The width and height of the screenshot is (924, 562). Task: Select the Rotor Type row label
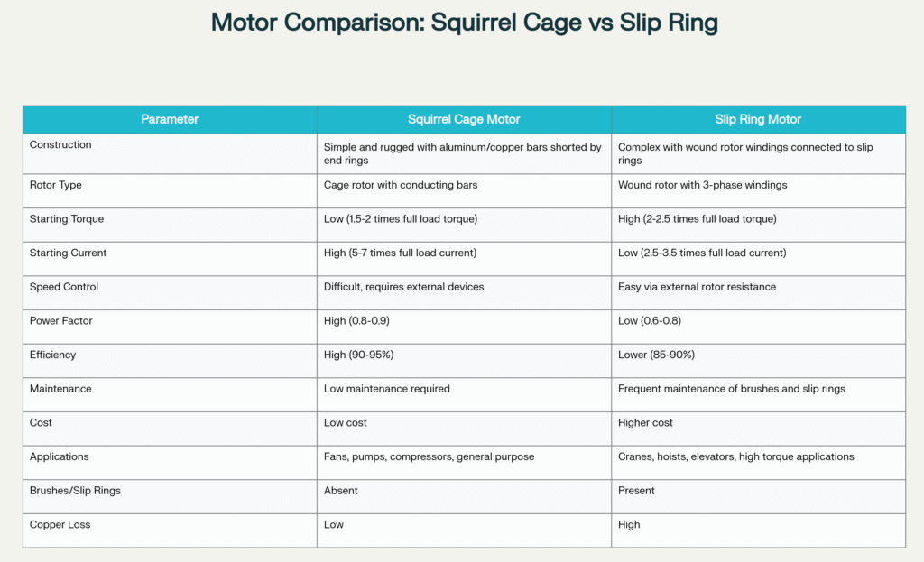[x=56, y=185]
